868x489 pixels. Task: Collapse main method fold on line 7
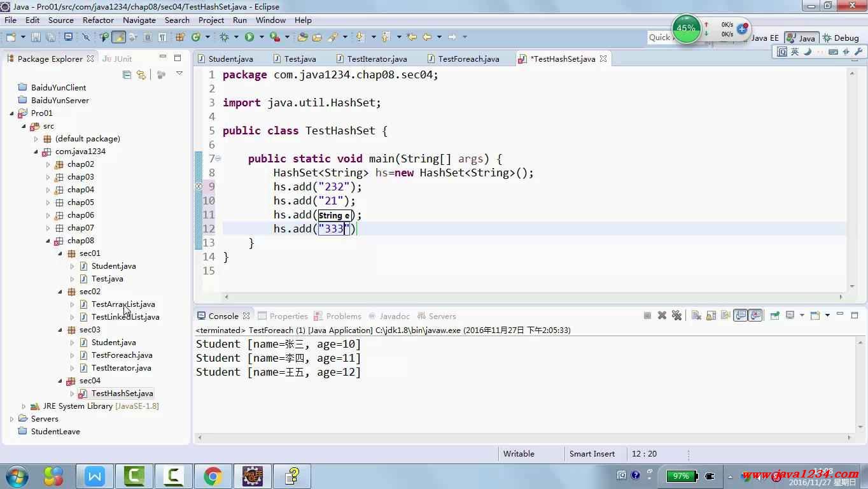coord(218,159)
